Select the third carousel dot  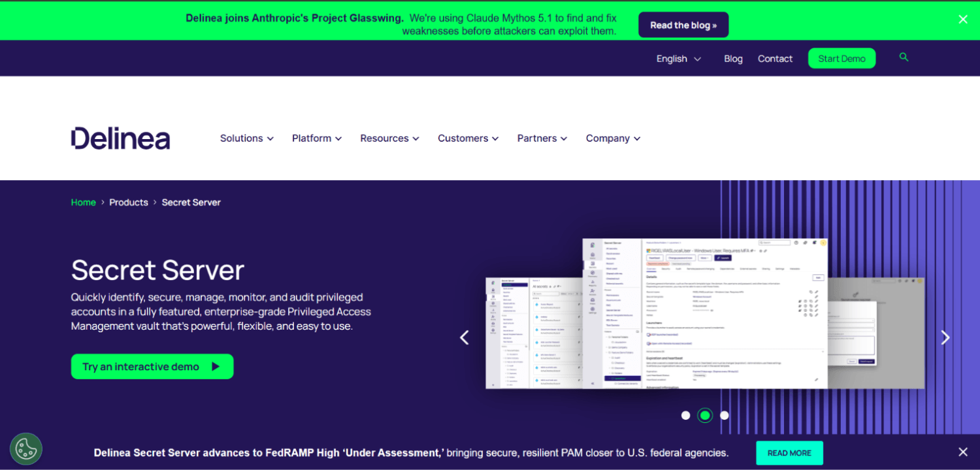725,415
